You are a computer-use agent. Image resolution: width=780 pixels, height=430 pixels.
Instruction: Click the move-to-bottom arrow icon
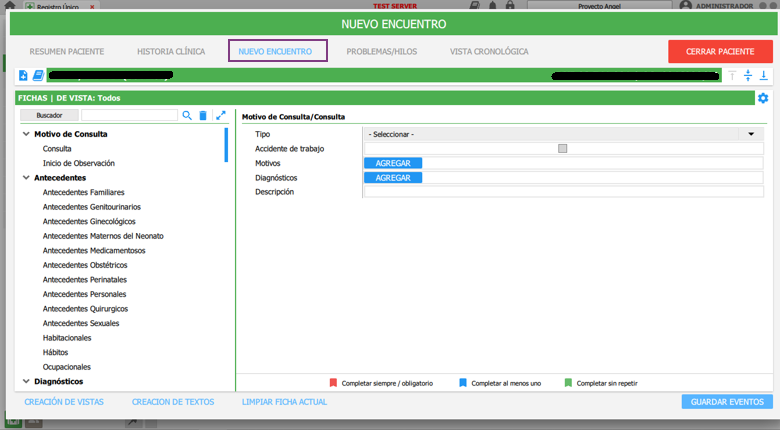(764, 76)
